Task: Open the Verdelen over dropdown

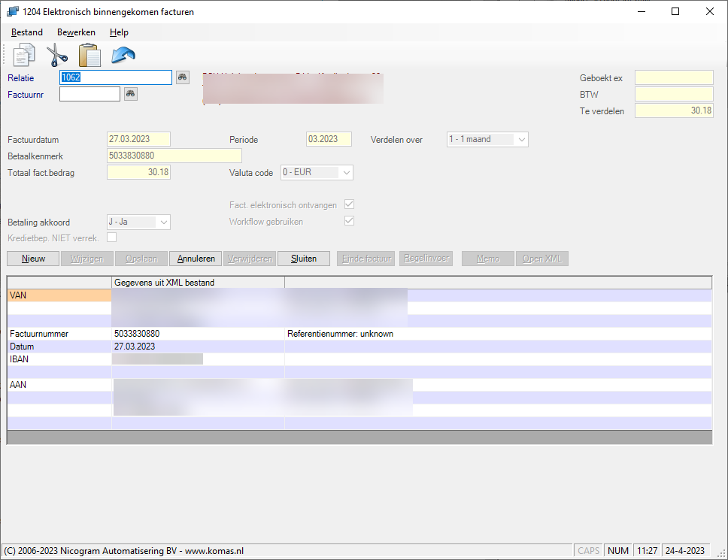Action: coord(487,139)
